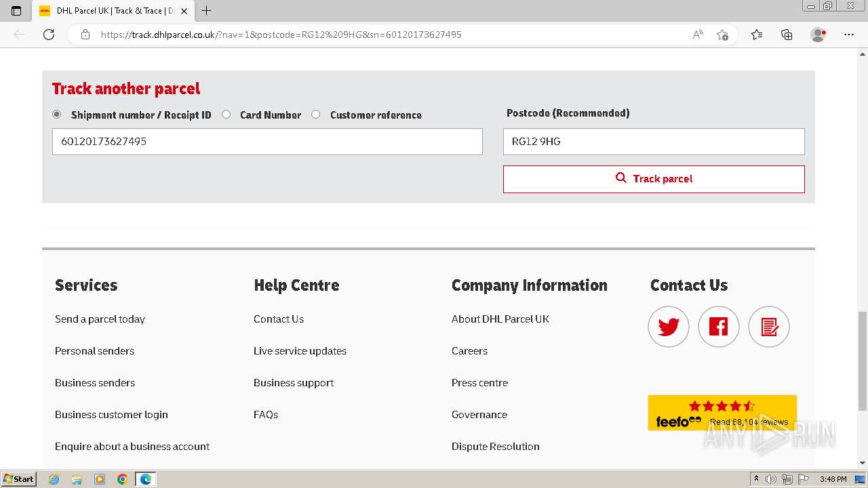Open the contact form document icon

[x=769, y=327]
